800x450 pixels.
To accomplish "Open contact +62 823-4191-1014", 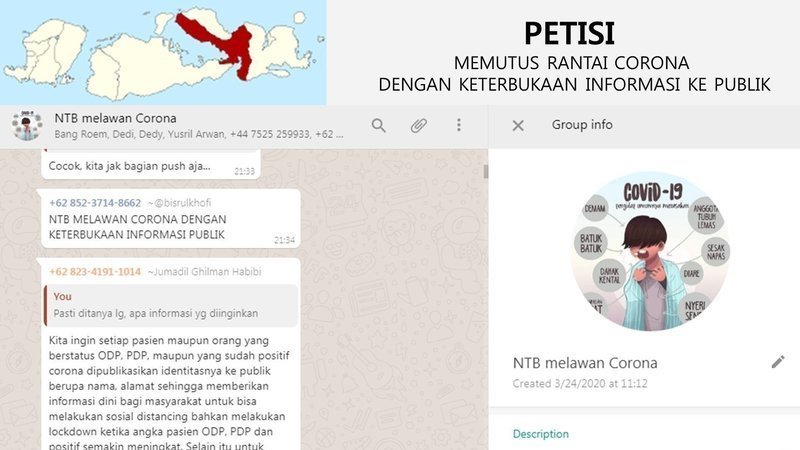I will [95, 271].
